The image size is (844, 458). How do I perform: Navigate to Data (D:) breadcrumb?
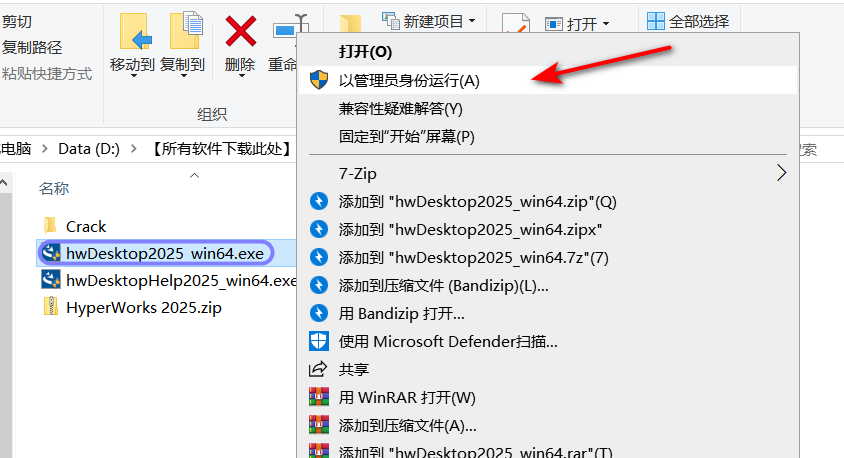tap(89, 149)
